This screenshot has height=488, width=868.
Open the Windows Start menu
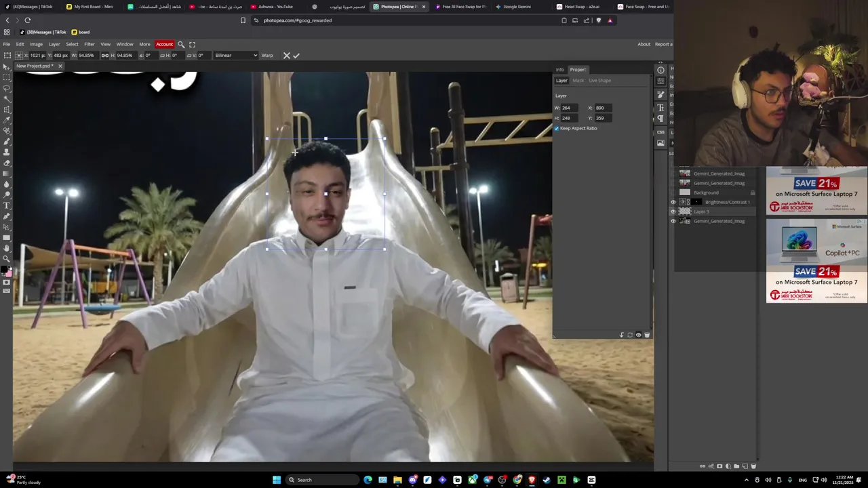point(277,480)
